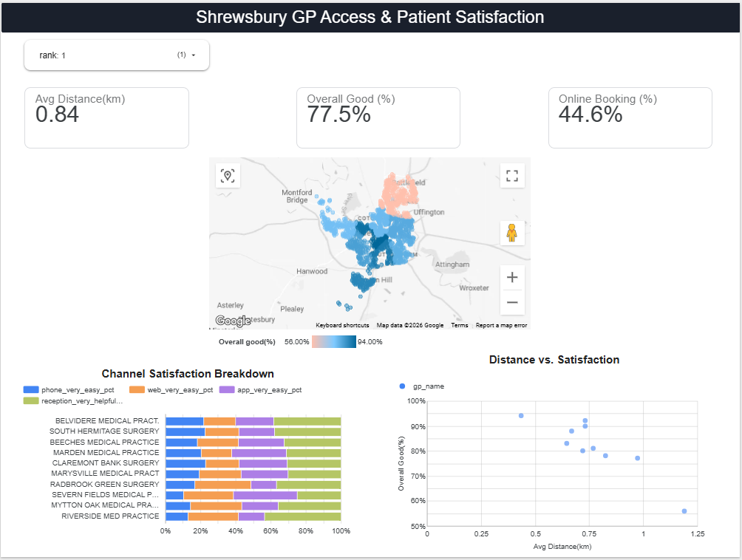Toggle phone_very_easy_pct legend series
Viewport: 742px width, 560px height.
point(69,390)
